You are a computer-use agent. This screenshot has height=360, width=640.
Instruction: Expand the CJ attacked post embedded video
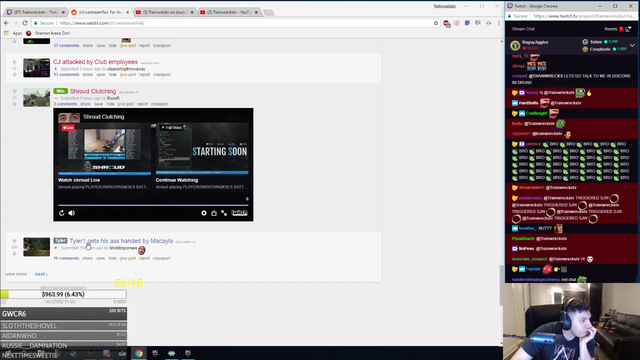point(56,69)
